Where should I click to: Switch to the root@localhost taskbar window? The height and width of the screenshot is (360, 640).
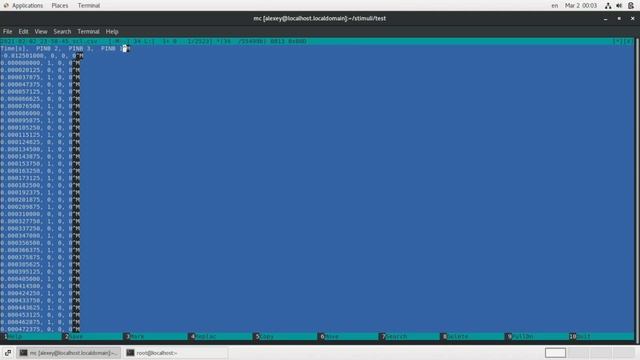point(176,353)
